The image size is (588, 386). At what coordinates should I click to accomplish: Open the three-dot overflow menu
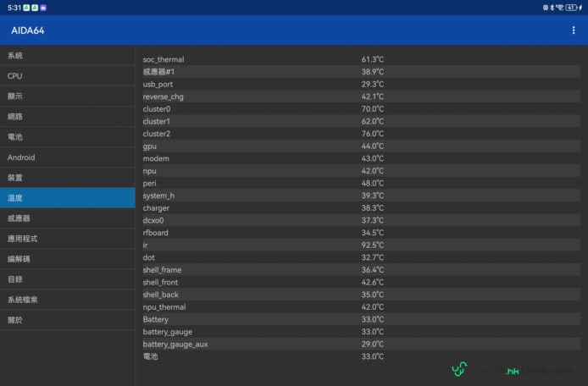pyautogui.click(x=574, y=30)
